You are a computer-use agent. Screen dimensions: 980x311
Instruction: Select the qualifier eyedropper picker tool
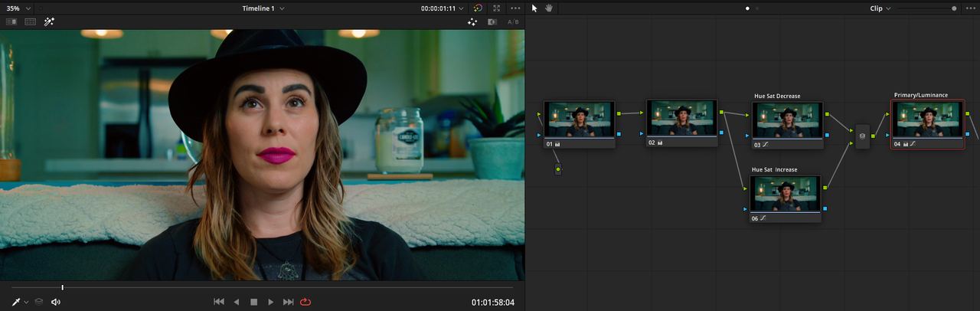coord(16,302)
